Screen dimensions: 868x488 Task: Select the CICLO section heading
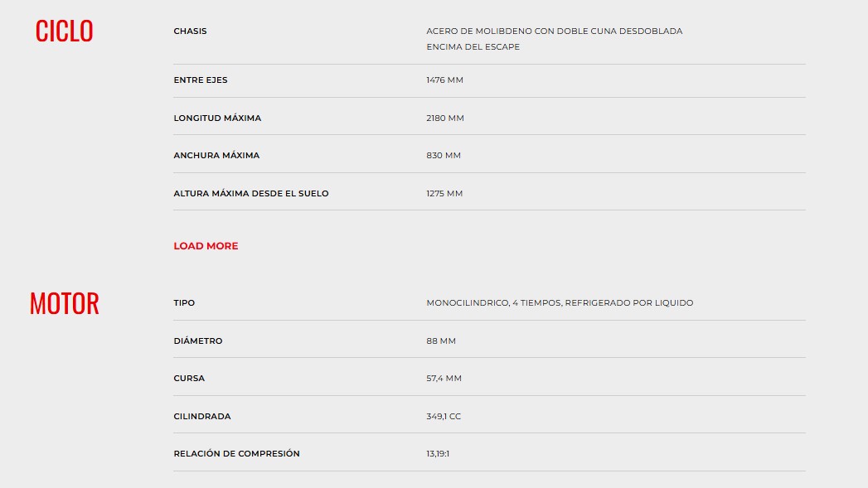pyautogui.click(x=64, y=31)
